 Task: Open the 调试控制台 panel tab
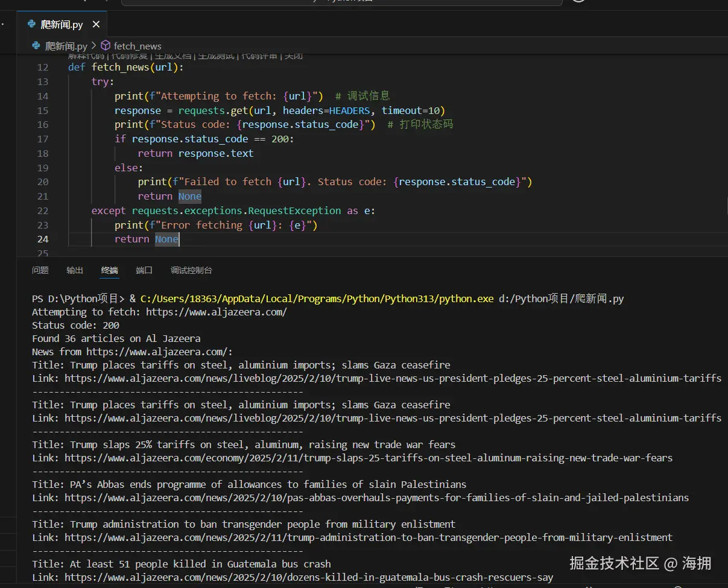click(x=191, y=270)
